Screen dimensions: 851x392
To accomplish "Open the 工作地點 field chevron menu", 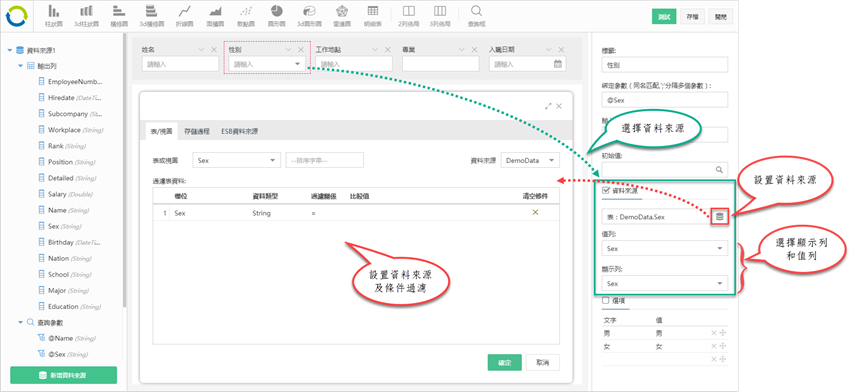I will 375,49.
